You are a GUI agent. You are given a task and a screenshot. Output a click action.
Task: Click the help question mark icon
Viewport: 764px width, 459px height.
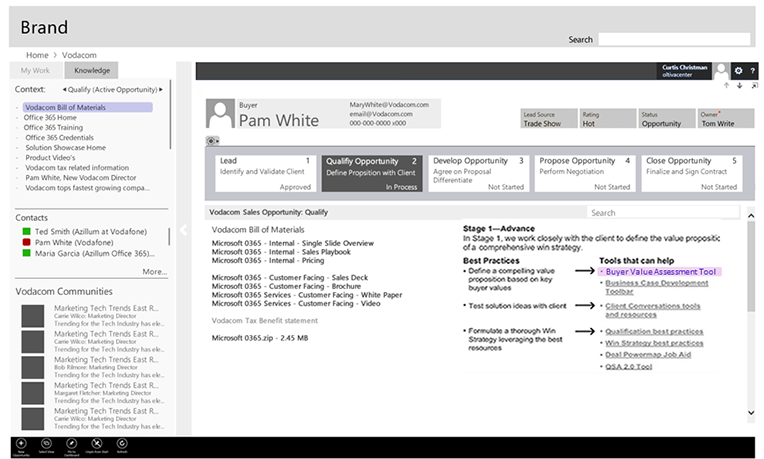[751, 71]
